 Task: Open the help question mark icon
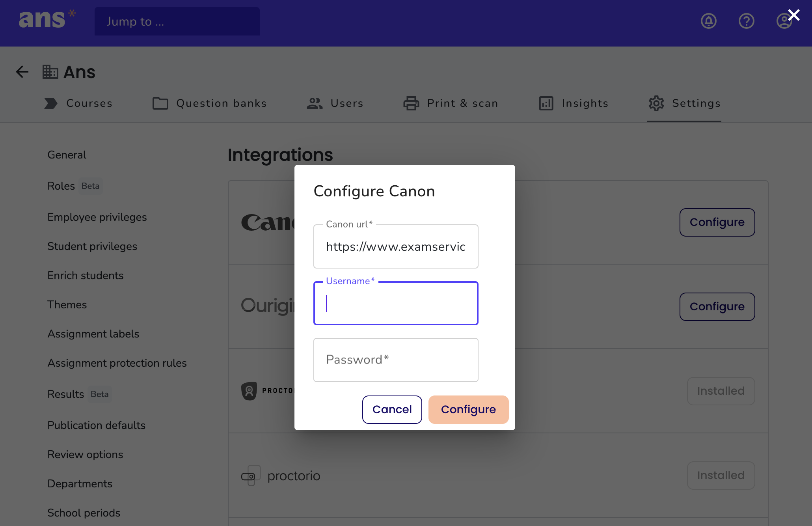coord(746,21)
